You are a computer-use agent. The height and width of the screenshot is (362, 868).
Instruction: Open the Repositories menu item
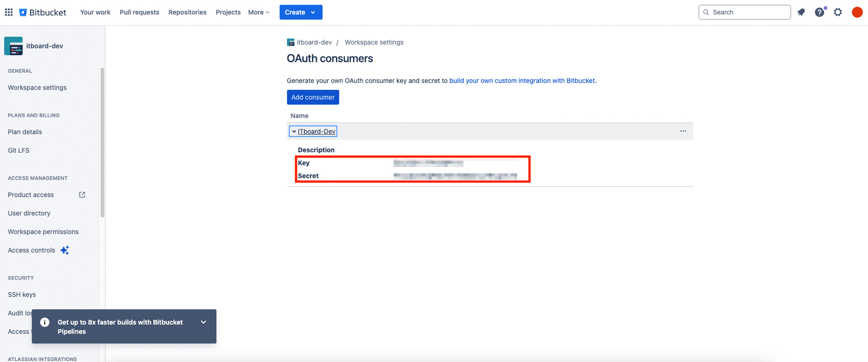coord(187,12)
